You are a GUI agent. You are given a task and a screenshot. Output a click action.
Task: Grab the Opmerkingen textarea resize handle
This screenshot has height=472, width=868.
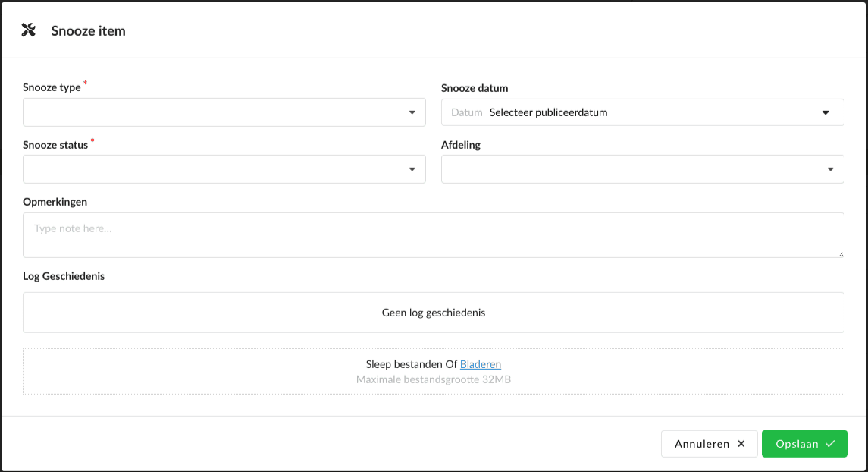click(840, 253)
